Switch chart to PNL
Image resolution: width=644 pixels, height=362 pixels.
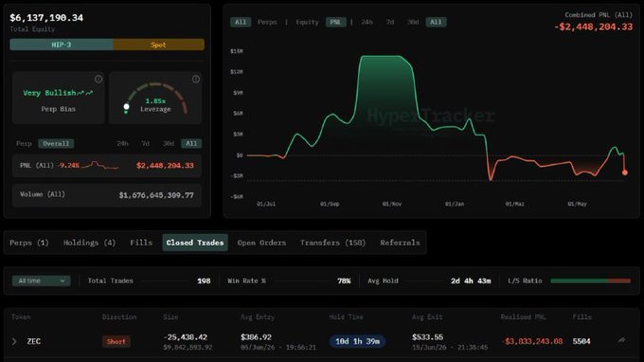(336, 22)
